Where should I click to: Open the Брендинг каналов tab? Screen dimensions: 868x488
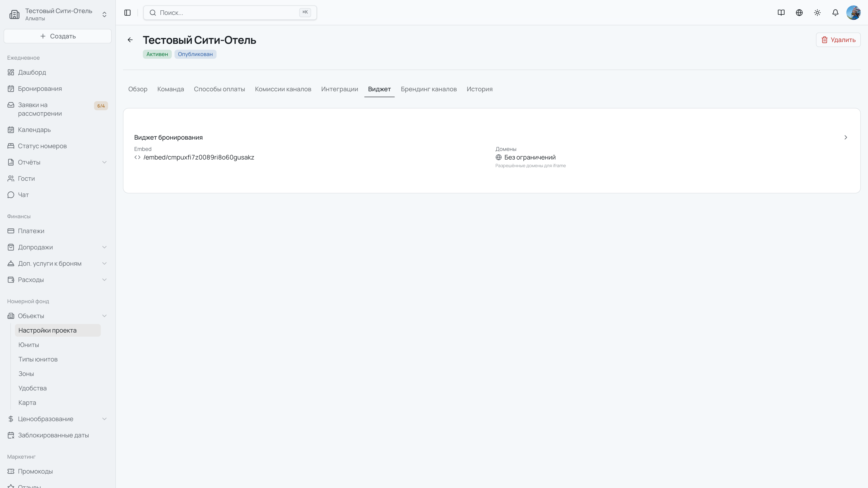pyautogui.click(x=429, y=89)
